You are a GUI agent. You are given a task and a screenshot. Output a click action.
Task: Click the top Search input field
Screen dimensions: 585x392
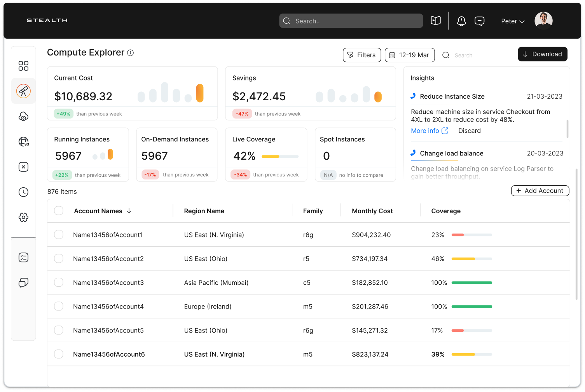(351, 21)
